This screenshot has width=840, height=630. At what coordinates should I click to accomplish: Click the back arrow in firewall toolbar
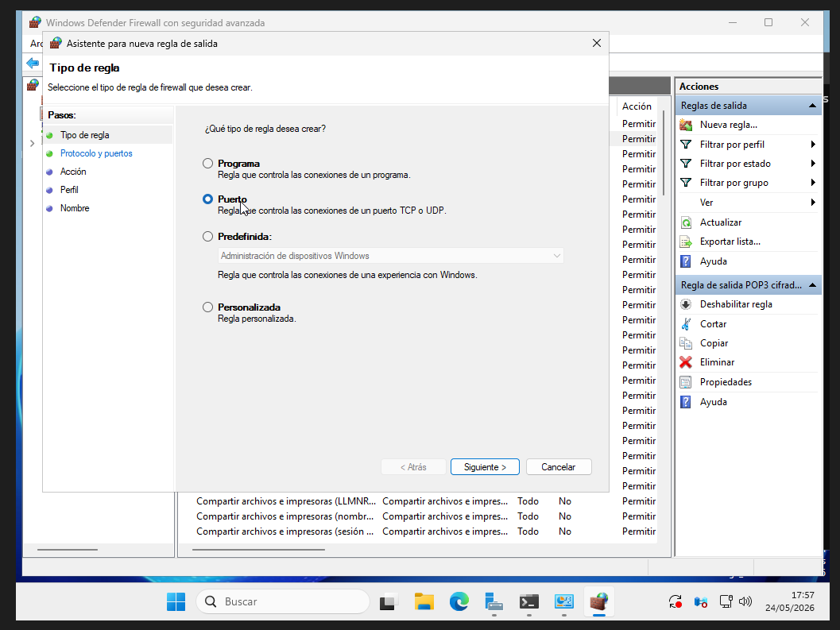(33, 63)
